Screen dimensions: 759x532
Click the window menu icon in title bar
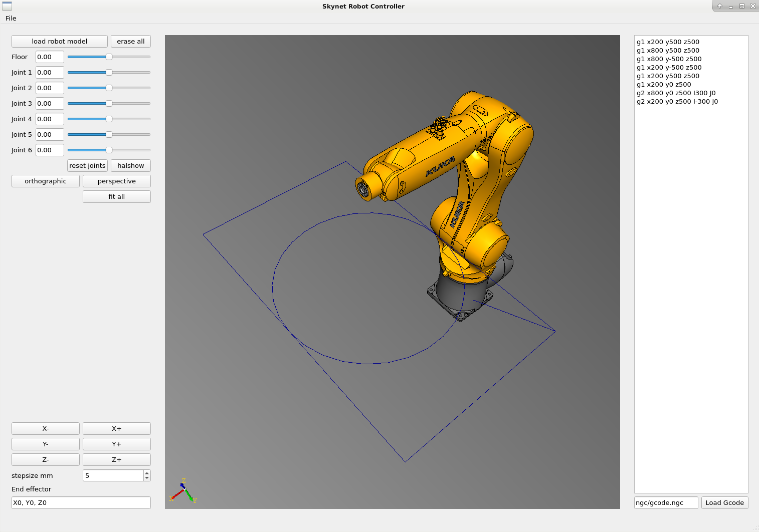(x=7, y=7)
